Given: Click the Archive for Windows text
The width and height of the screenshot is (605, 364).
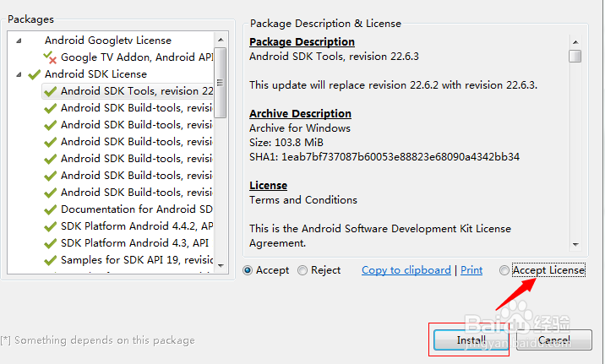Looking at the screenshot, I should [x=300, y=128].
